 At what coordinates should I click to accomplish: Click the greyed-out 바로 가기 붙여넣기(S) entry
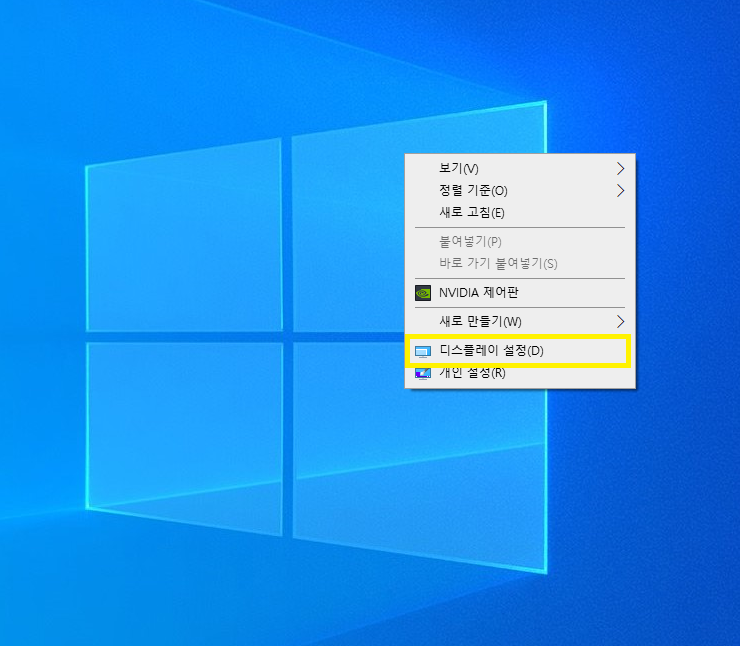coord(520,263)
